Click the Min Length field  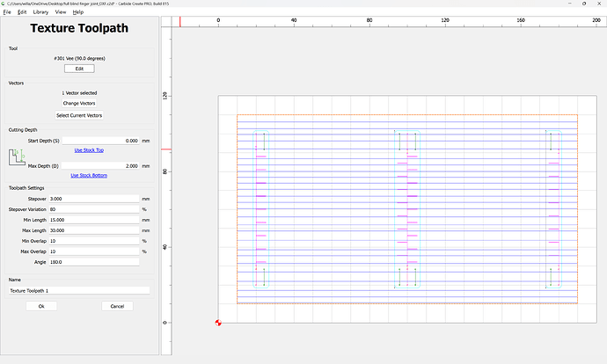tap(93, 220)
